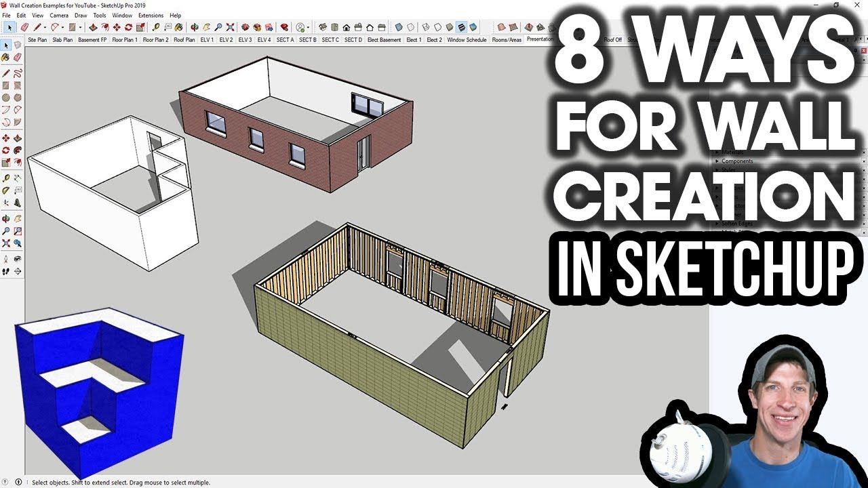This screenshot has width=868, height=488.
Task: Expand the Soften Edges tray panel
Action: [x=738, y=224]
